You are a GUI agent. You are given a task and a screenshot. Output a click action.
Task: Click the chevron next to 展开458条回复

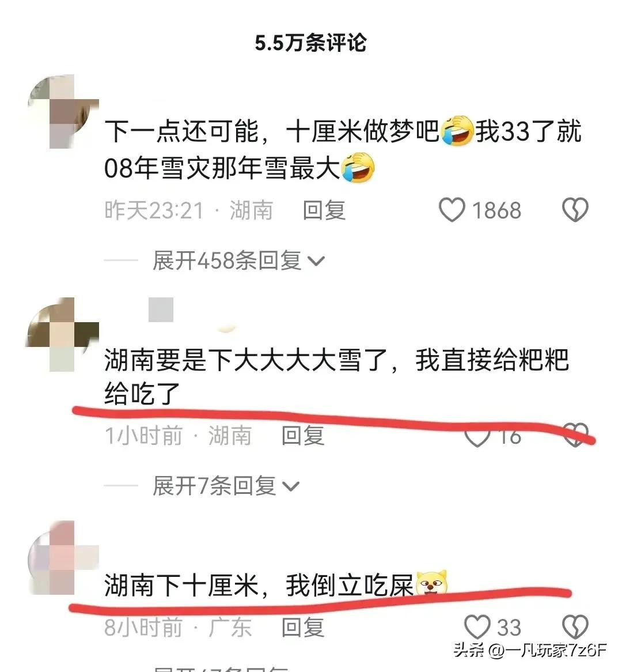(317, 262)
